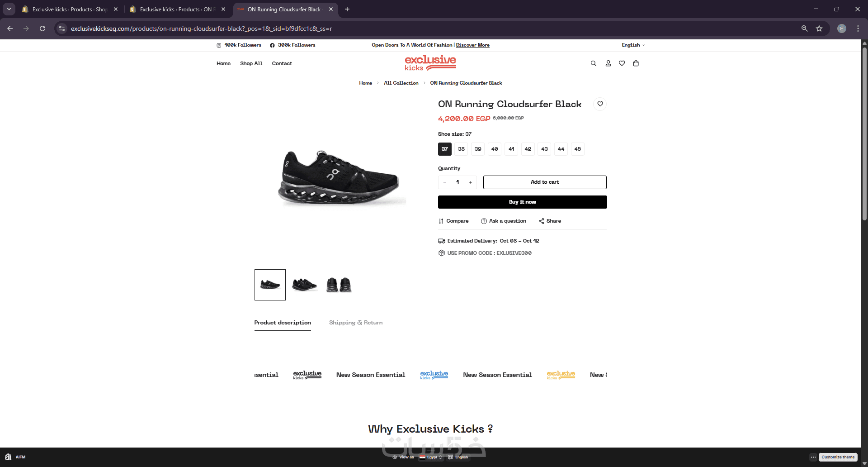
Task: Increase quantity with the plus stepper
Action: pos(471,182)
